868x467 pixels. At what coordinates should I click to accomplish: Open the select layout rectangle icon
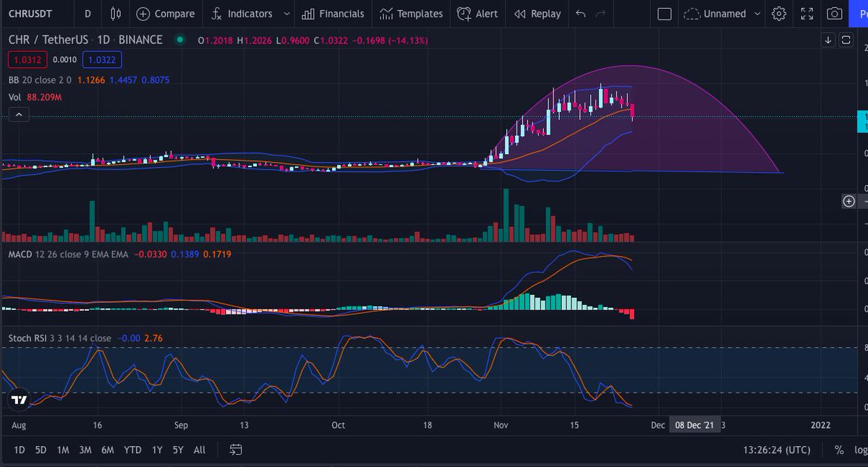664,14
